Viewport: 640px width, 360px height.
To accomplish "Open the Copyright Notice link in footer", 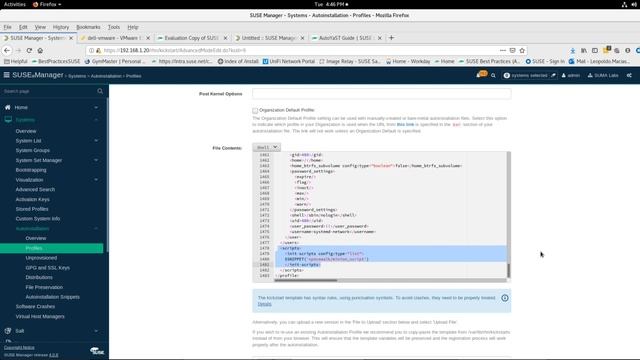I will tap(19, 348).
